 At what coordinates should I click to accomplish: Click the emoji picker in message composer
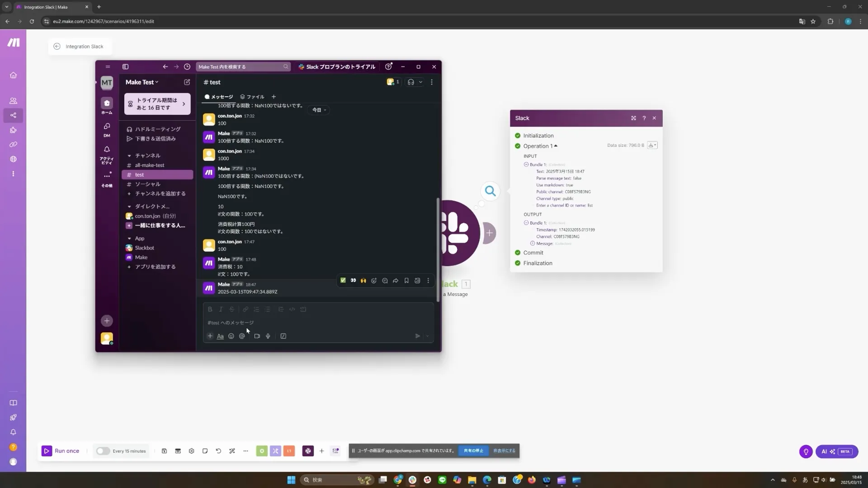231,336
